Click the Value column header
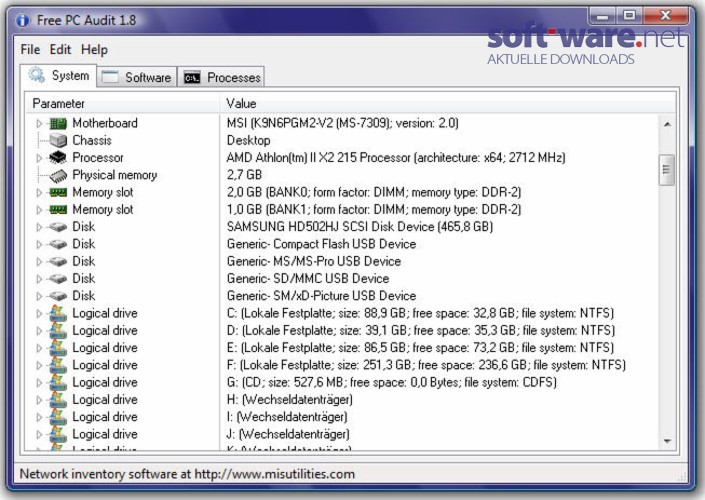Viewport: 705px width, 500px height. (x=448, y=103)
